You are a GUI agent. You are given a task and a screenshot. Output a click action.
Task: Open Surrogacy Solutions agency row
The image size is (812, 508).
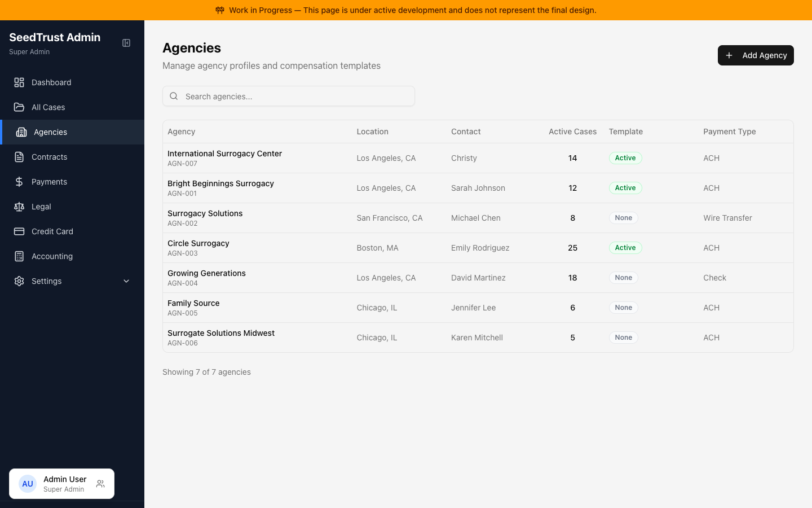[x=478, y=218]
